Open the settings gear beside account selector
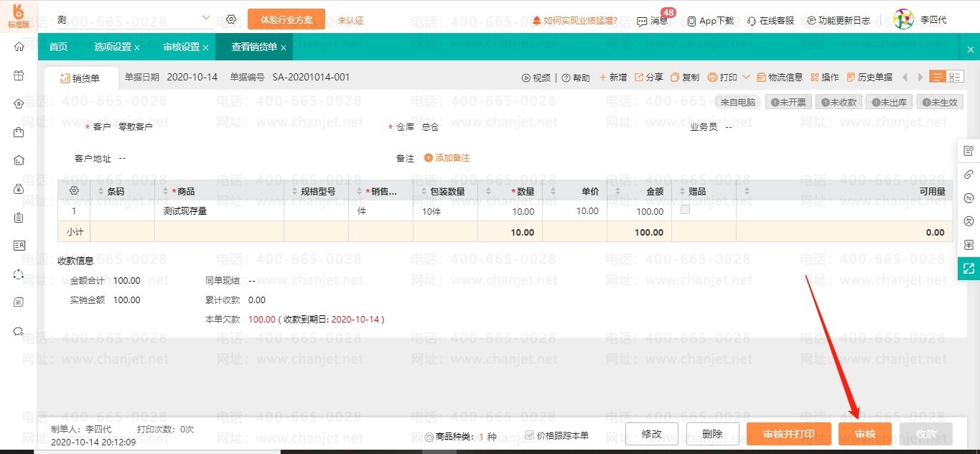Viewport: 980px width, 454px height. (x=231, y=19)
